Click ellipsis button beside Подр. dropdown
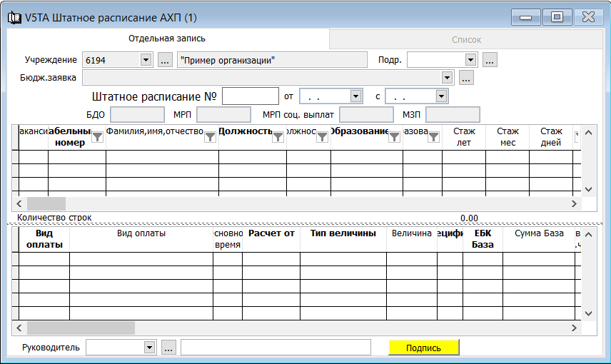The height and width of the screenshot is (364, 611). pyautogui.click(x=490, y=61)
